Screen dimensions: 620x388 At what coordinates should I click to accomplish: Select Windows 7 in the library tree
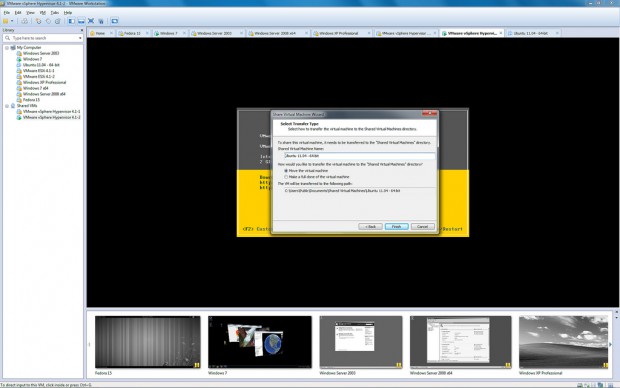[x=32, y=59]
